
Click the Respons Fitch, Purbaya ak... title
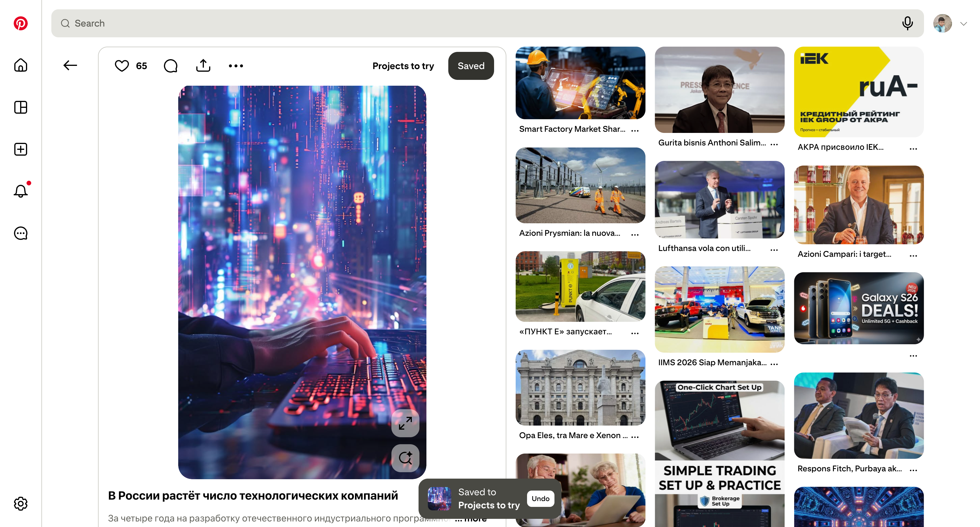click(x=850, y=468)
